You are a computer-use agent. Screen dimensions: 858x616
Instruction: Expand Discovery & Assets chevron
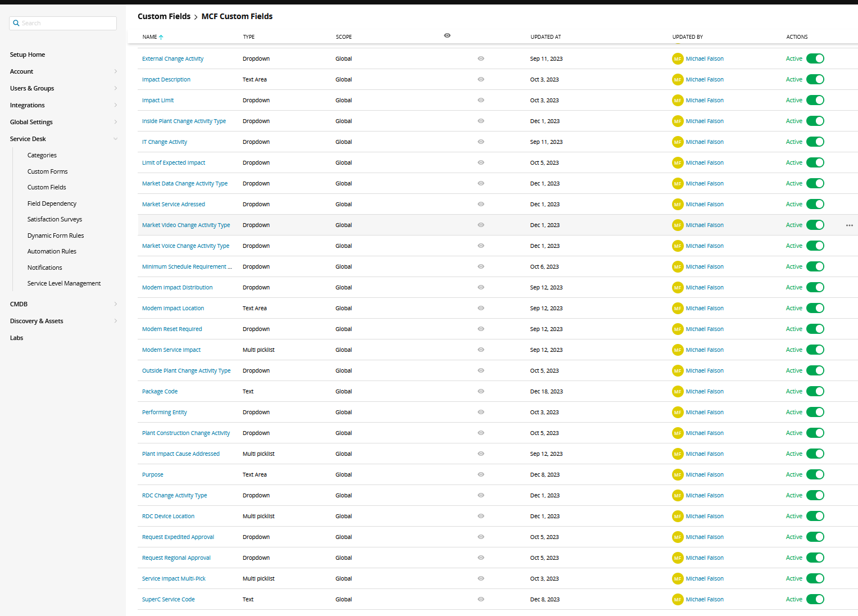point(116,321)
